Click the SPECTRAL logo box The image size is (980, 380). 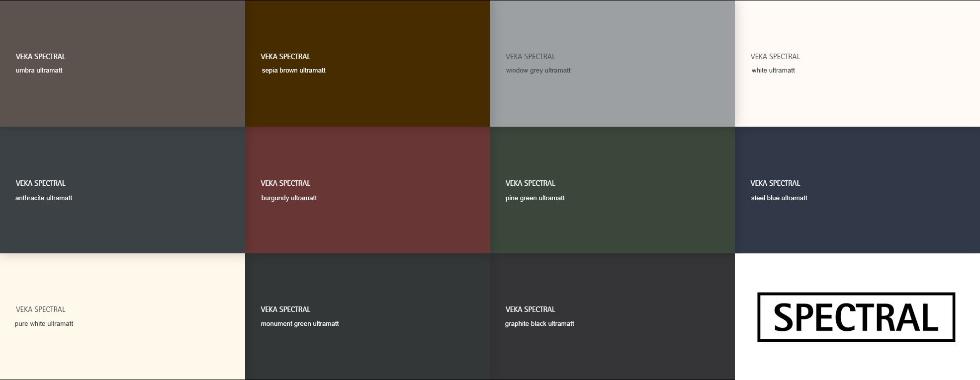[856, 317]
